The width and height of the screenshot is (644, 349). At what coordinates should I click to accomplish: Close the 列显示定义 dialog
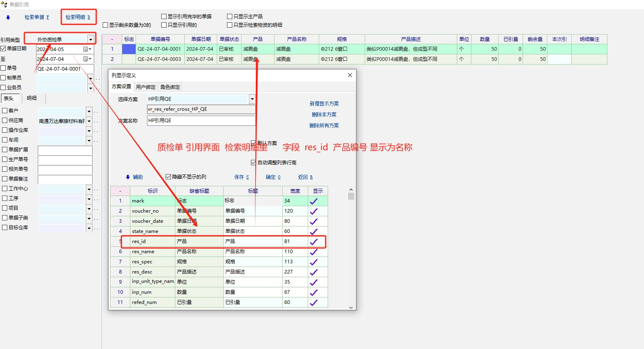pyautogui.click(x=350, y=75)
